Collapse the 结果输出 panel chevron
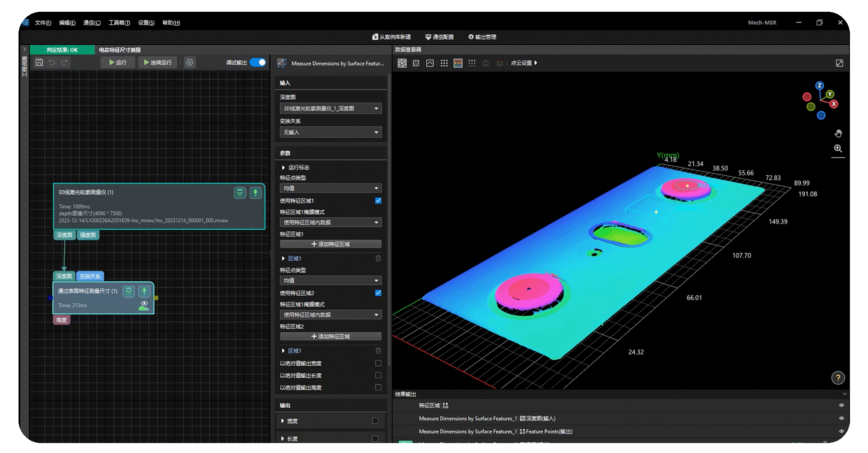This screenshot has height=453, width=868. 844,394
